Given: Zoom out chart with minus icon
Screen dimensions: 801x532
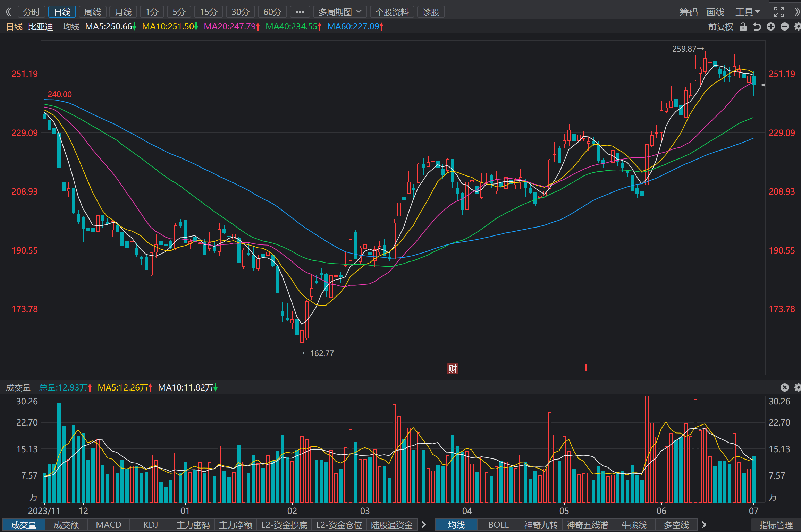Looking at the screenshot, I should (x=785, y=27).
